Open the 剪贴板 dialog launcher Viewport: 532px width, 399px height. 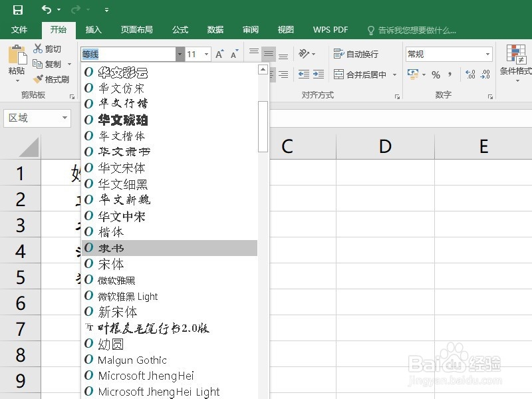pyautogui.click(x=72, y=96)
